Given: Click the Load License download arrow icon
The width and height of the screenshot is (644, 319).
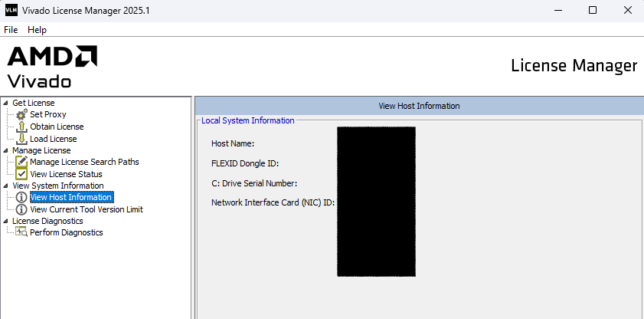Looking at the screenshot, I should click(21, 139).
